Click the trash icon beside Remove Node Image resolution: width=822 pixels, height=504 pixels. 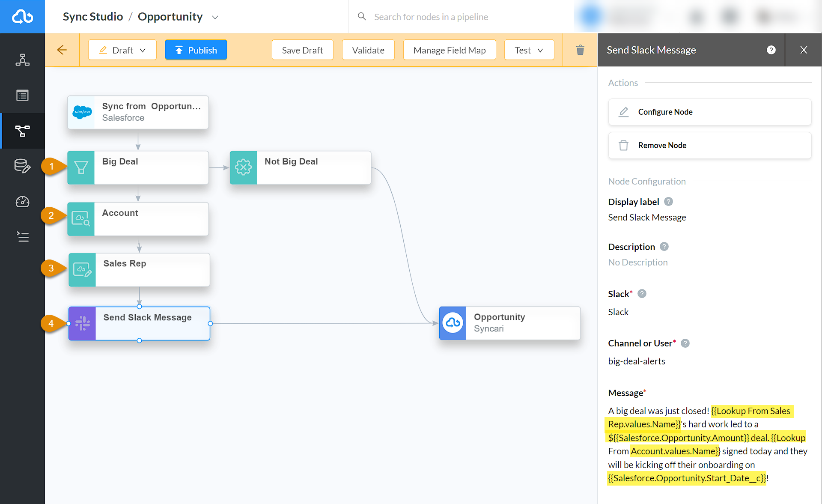pos(624,146)
